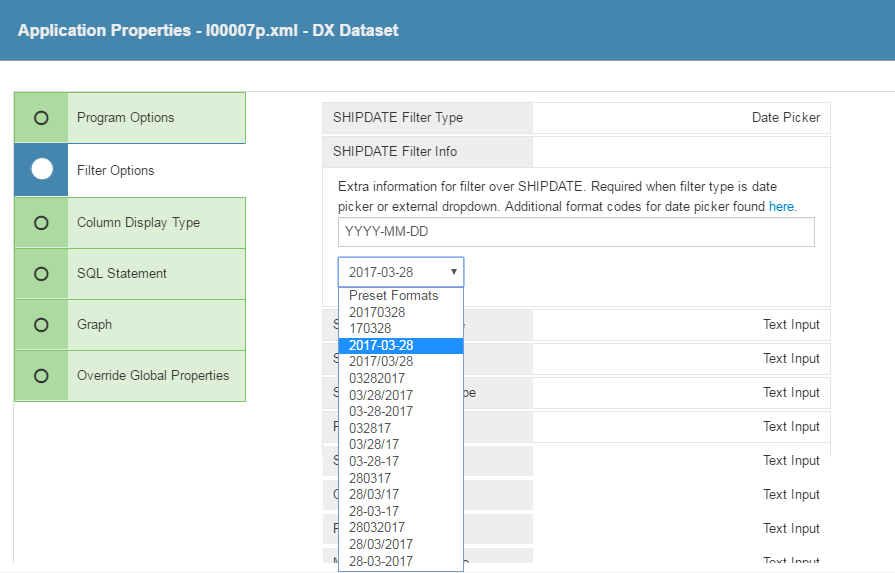Collapse the preset formats dropdown showing 2017-03-28
Screen dimensions: 895x573
[x=400, y=272]
